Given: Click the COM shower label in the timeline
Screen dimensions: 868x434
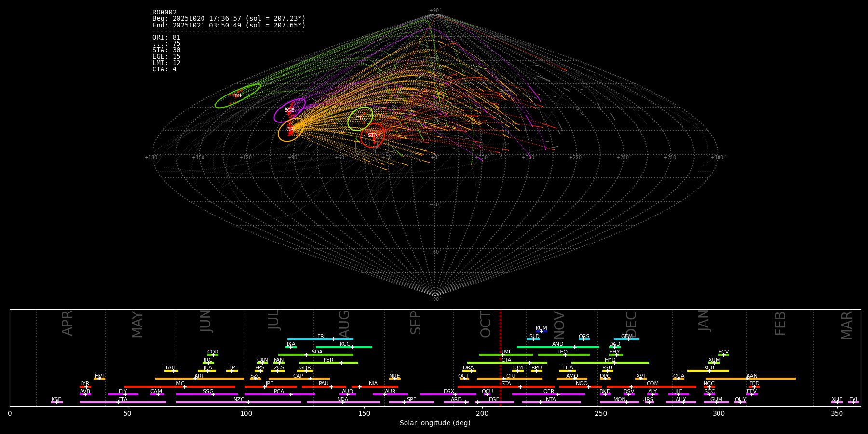Looking at the screenshot, I should click(653, 384).
